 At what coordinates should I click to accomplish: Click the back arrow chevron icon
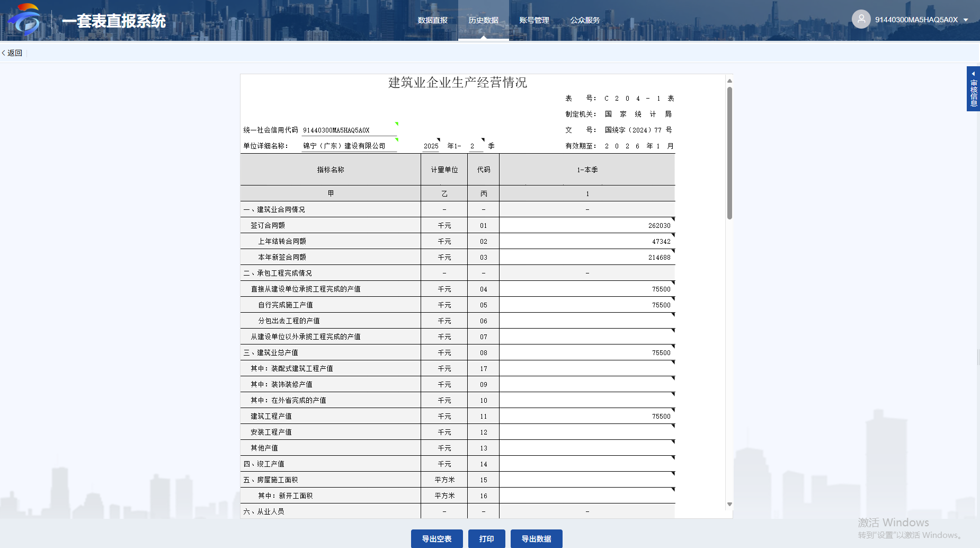(x=4, y=53)
